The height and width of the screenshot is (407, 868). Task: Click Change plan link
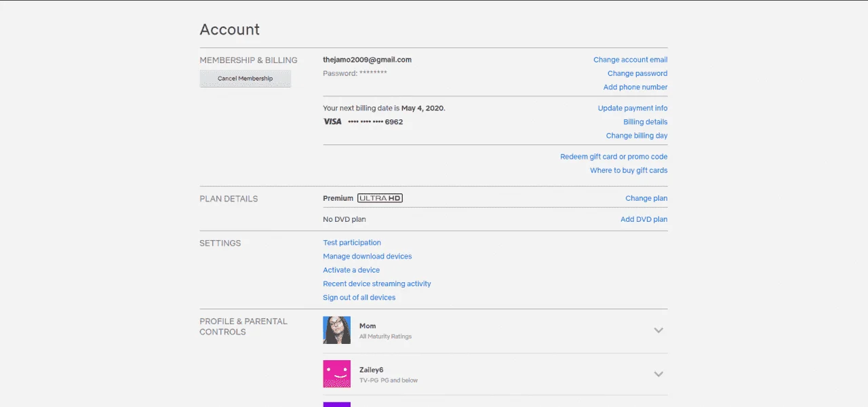646,198
